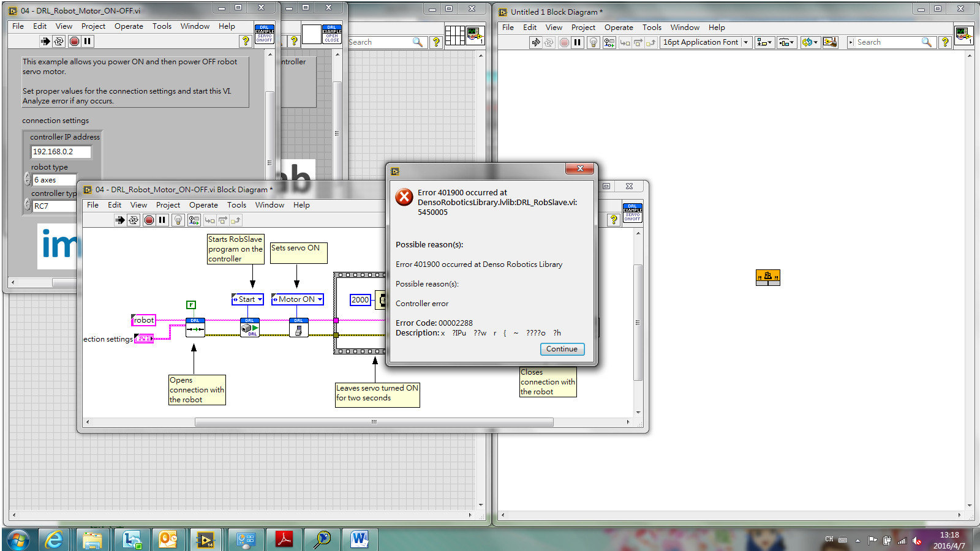Image resolution: width=980 pixels, height=551 pixels.
Task: Open context help in Untitled 1 toolbar
Action: [x=945, y=42]
